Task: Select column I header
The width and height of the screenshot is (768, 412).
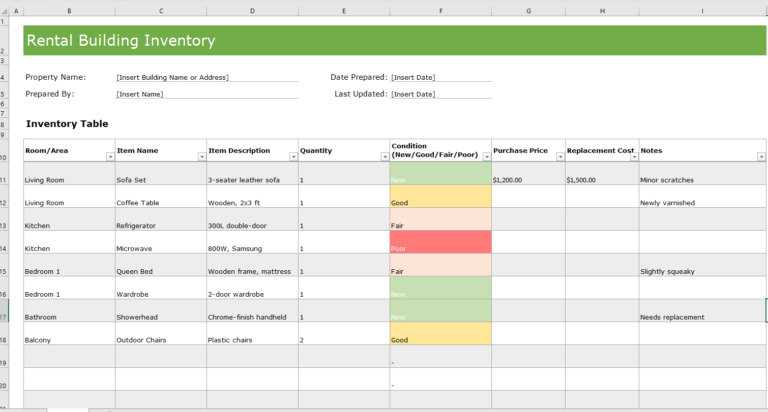Action: (702, 11)
